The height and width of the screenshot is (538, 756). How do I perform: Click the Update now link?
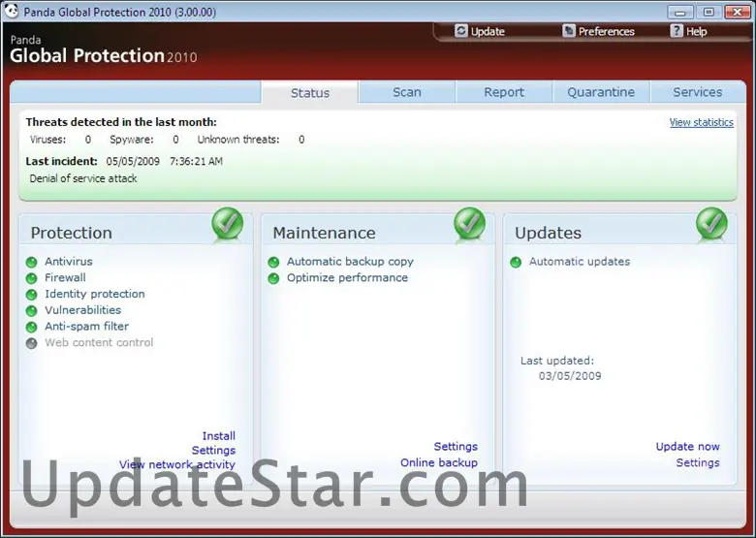pyautogui.click(x=687, y=447)
